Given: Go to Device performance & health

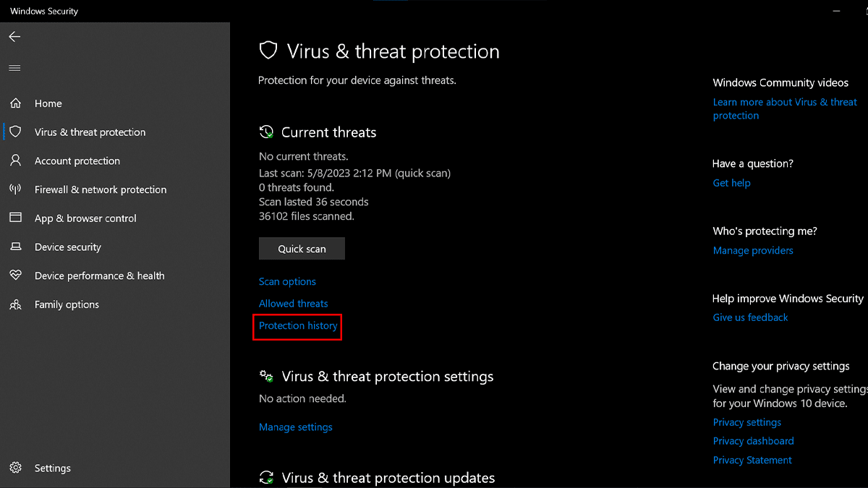Looking at the screenshot, I should tap(99, 275).
